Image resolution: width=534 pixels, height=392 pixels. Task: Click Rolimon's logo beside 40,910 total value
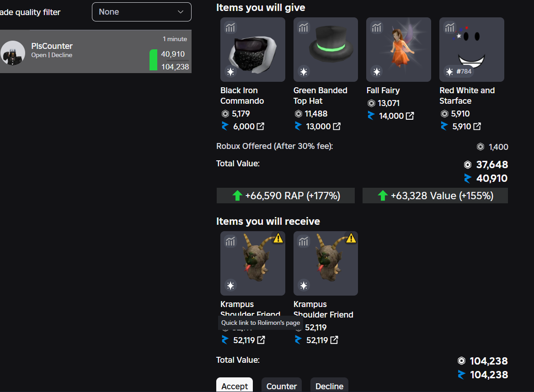pyautogui.click(x=468, y=178)
